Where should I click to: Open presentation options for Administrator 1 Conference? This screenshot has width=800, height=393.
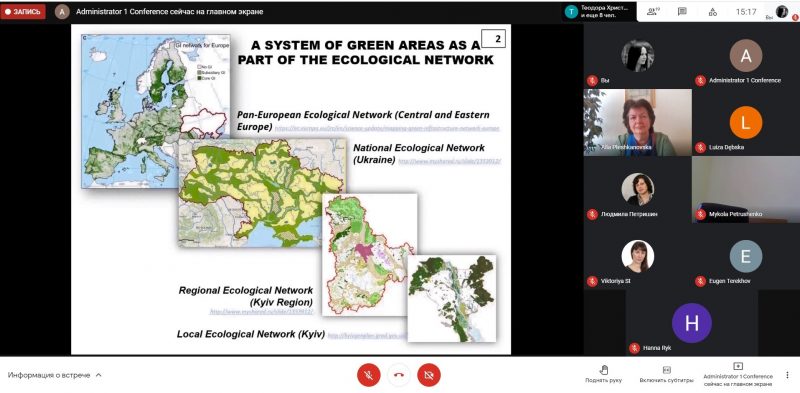(x=738, y=375)
